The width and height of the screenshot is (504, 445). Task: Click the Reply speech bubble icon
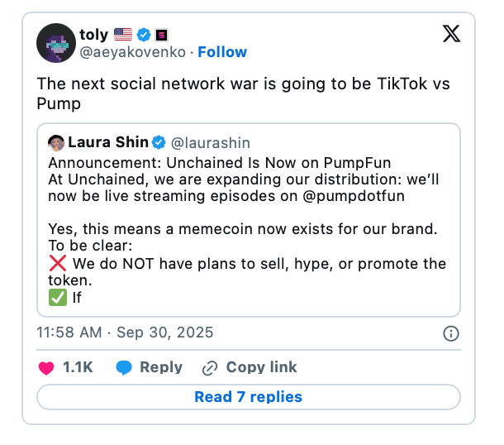click(x=124, y=367)
